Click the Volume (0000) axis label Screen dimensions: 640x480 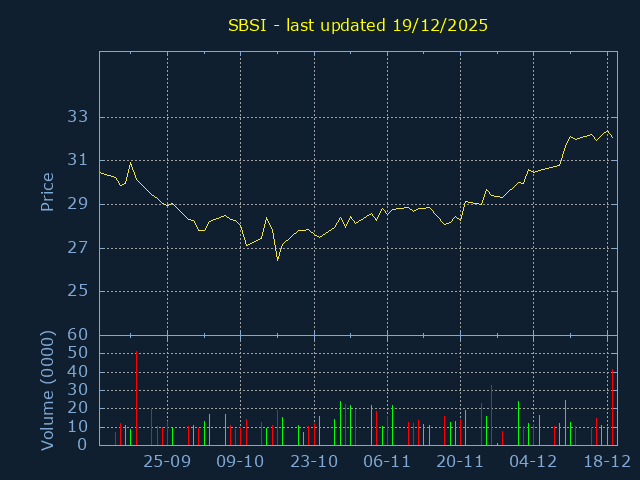pyautogui.click(x=47, y=390)
